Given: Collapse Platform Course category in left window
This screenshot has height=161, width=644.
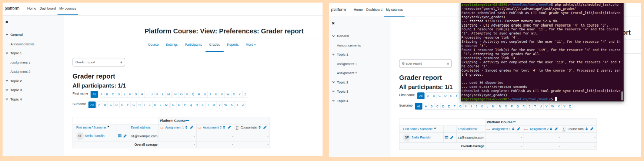Looking at the screenshot, I should [x=188, y=120].
